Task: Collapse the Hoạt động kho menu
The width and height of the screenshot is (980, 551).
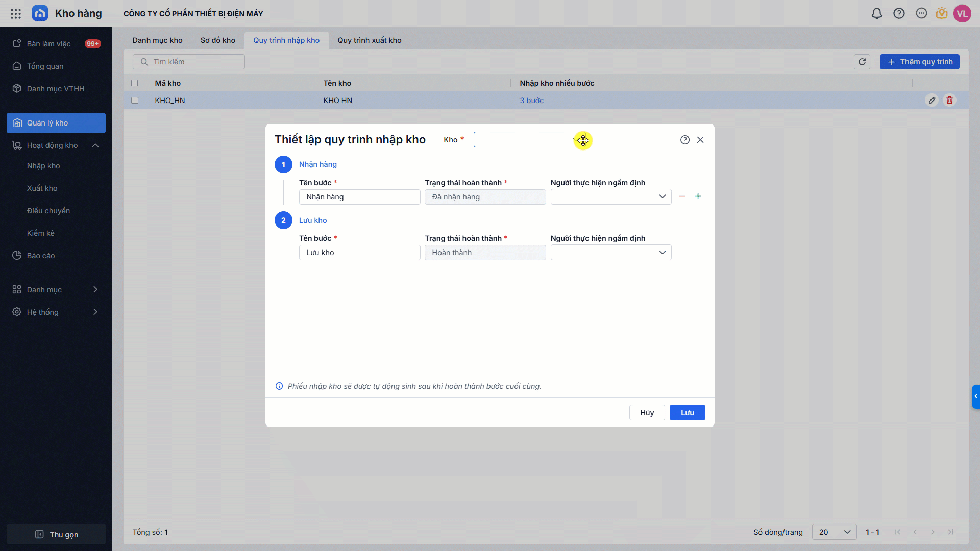Action: tap(95, 145)
